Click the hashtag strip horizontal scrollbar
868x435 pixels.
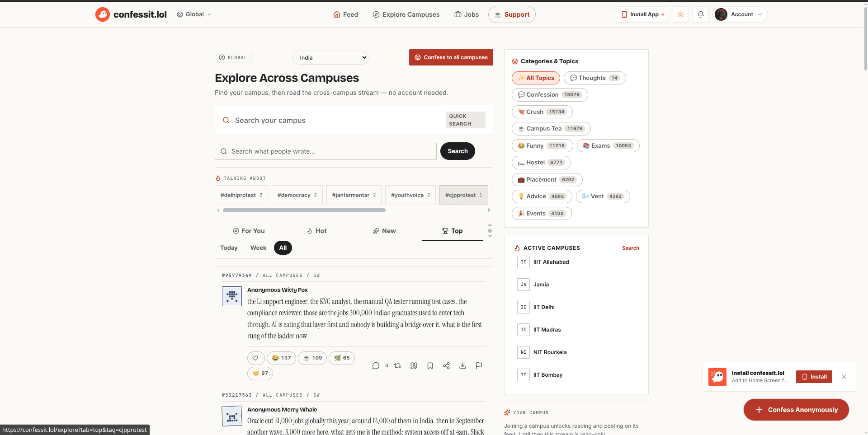pos(304,210)
